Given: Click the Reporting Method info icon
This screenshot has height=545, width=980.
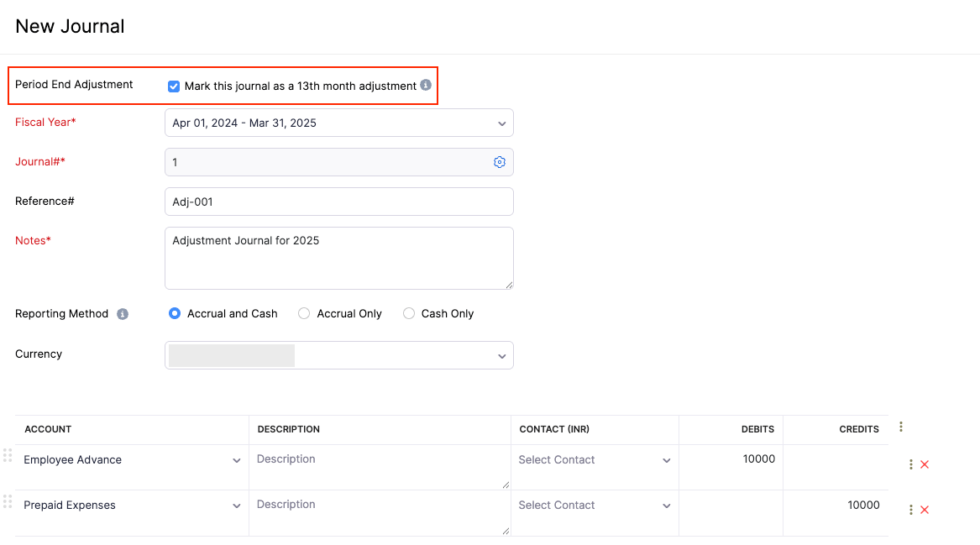Looking at the screenshot, I should coord(123,314).
